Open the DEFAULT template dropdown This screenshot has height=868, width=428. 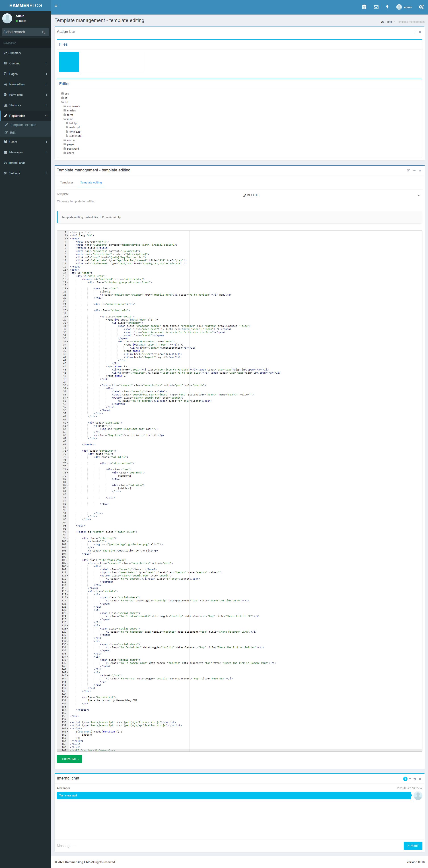click(331, 195)
